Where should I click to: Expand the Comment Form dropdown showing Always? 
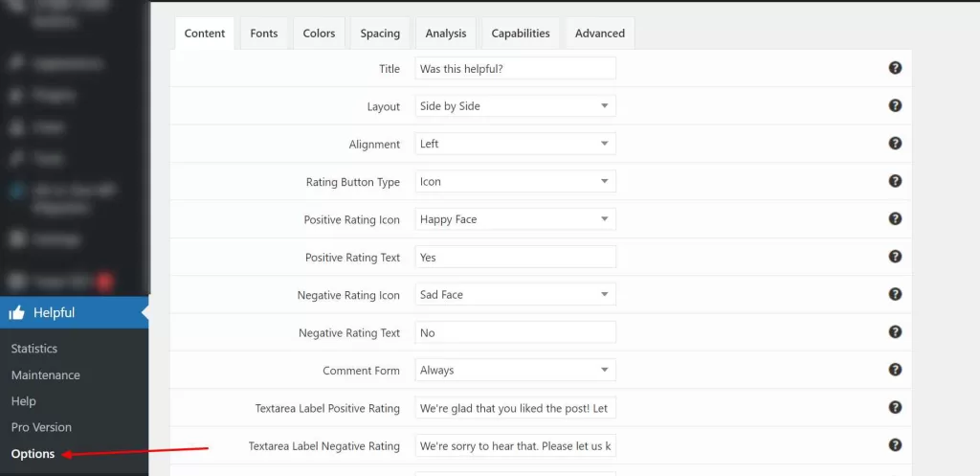515,370
